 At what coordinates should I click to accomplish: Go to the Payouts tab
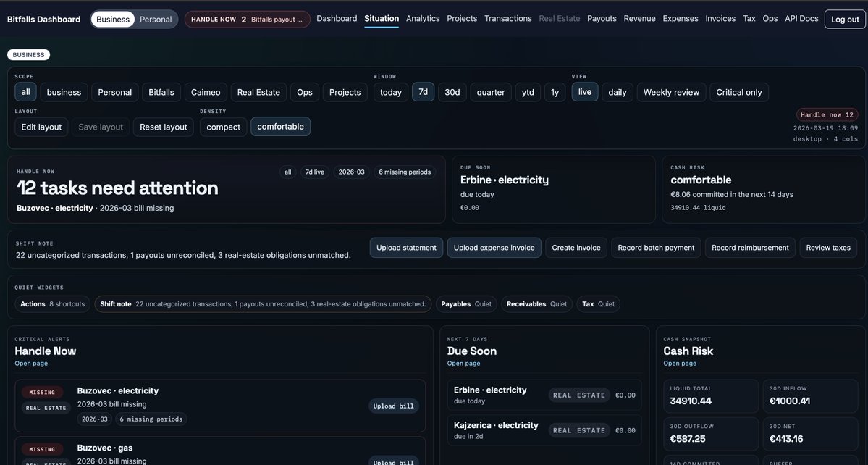(x=602, y=18)
